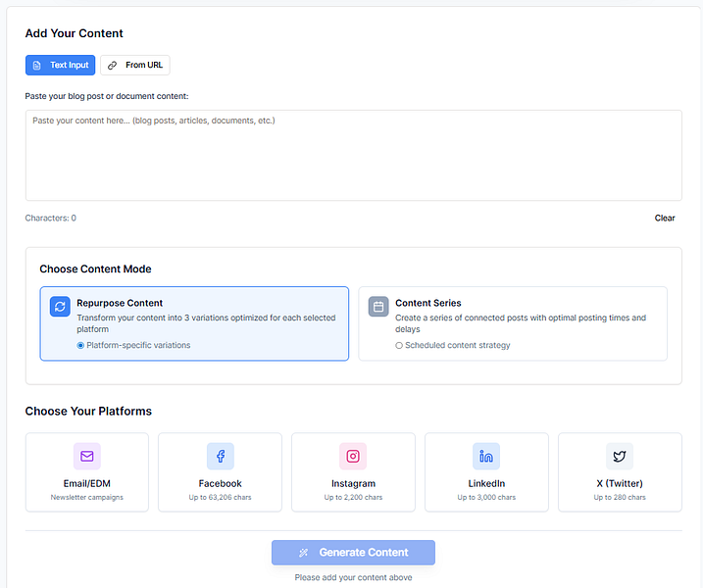Choose the Instagram platform label
The image size is (703, 588).
click(x=353, y=483)
